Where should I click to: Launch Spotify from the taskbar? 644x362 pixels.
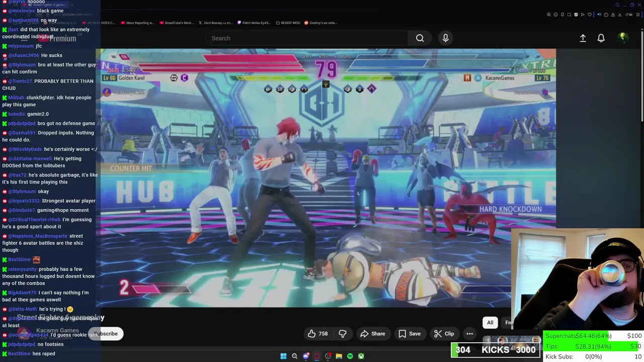tap(350, 356)
